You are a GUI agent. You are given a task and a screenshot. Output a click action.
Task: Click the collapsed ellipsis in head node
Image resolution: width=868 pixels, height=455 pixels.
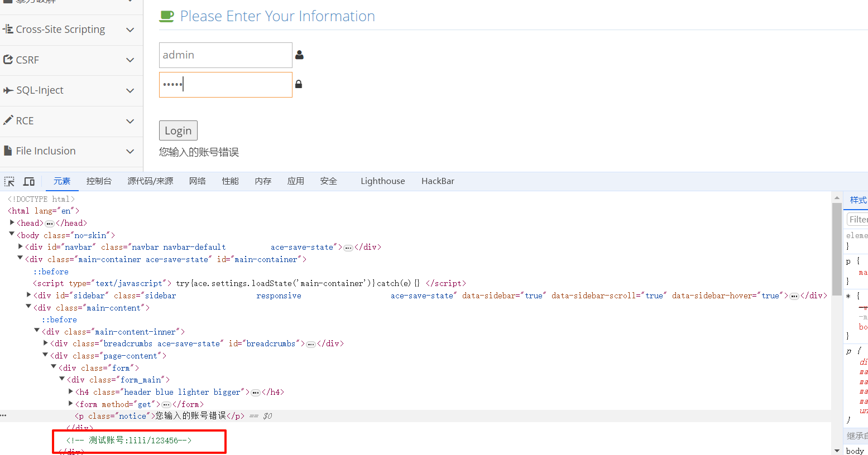point(50,223)
